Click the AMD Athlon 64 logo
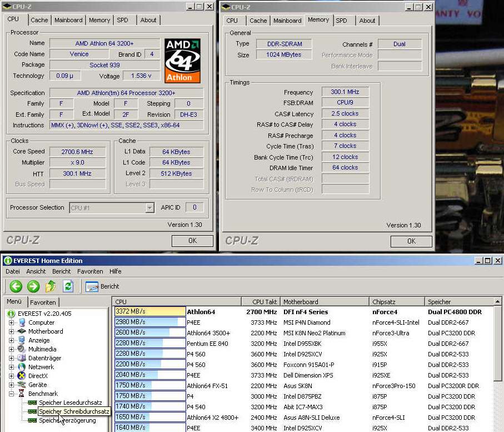Viewport: 504px width, 432px height. [182, 61]
